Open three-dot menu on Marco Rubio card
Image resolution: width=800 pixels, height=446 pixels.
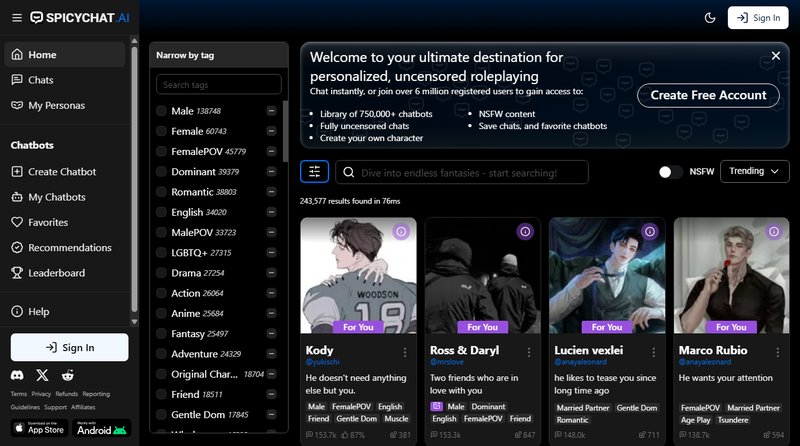(777, 352)
